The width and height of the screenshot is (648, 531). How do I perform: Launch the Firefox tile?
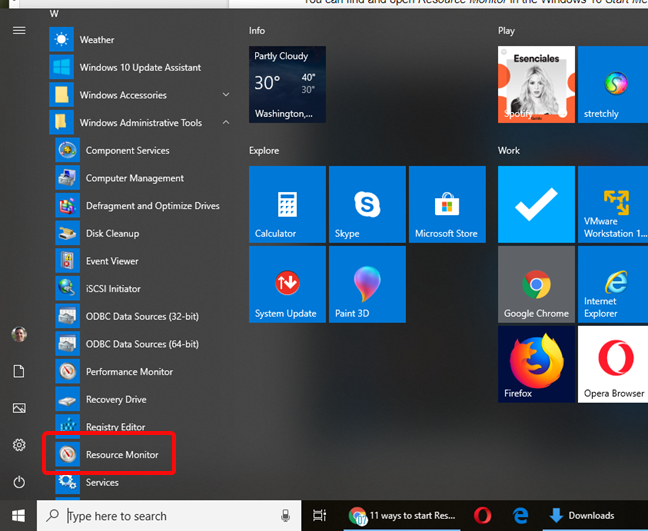536,364
